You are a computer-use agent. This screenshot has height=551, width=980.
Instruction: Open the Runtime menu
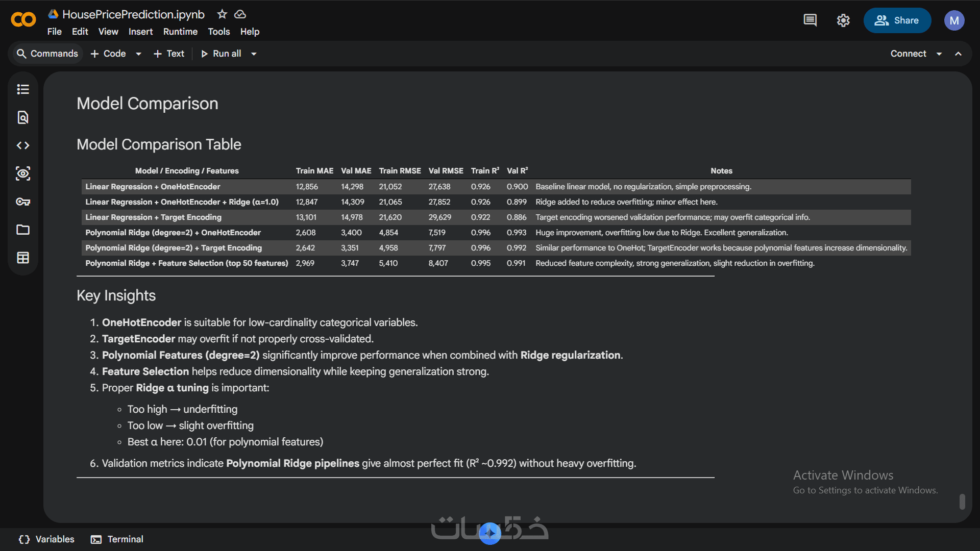click(x=180, y=32)
